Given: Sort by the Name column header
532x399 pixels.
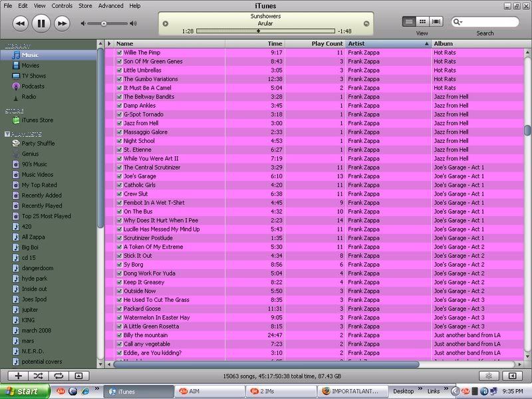Looking at the screenshot, I should (x=170, y=43).
